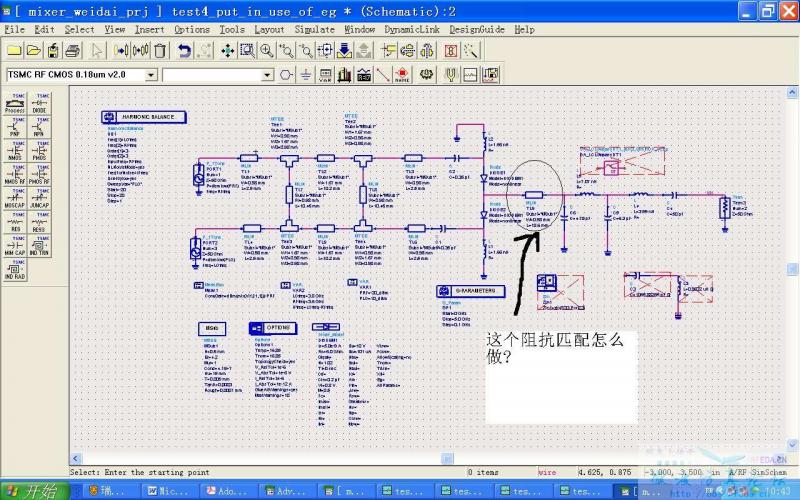Click the "0 items" status bar entry
Screen dimensions: 800x500
coord(483,472)
